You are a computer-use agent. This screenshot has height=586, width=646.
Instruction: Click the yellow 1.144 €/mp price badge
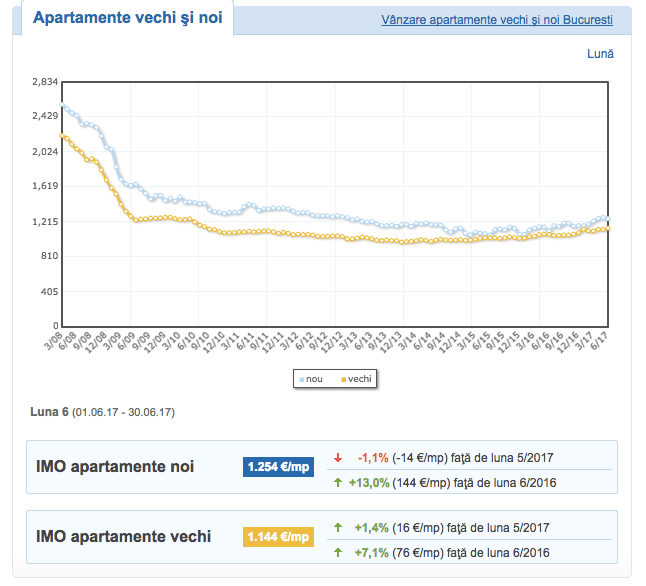click(279, 537)
